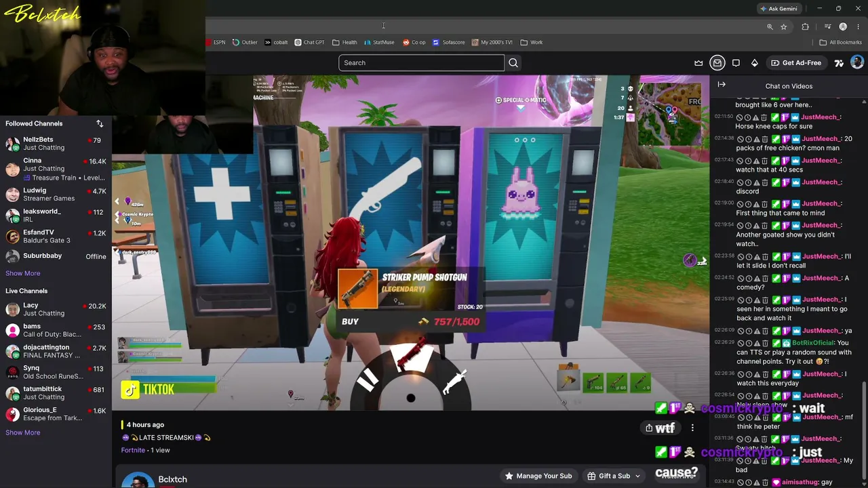This screenshot has width=868, height=488.
Task: Open leaksworld_ followed channel
Action: [56, 216]
